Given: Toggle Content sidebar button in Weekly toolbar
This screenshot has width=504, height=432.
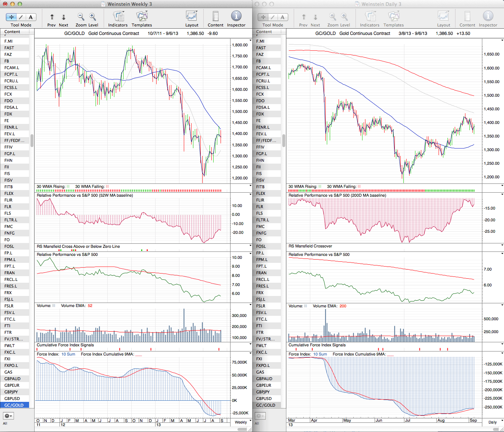Looking at the screenshot, I should (x=215, y=17).
